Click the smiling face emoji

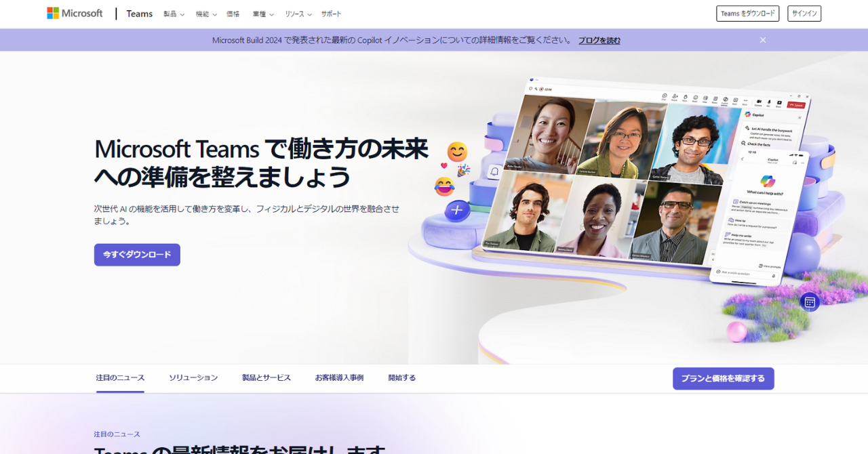click(457, 152)
